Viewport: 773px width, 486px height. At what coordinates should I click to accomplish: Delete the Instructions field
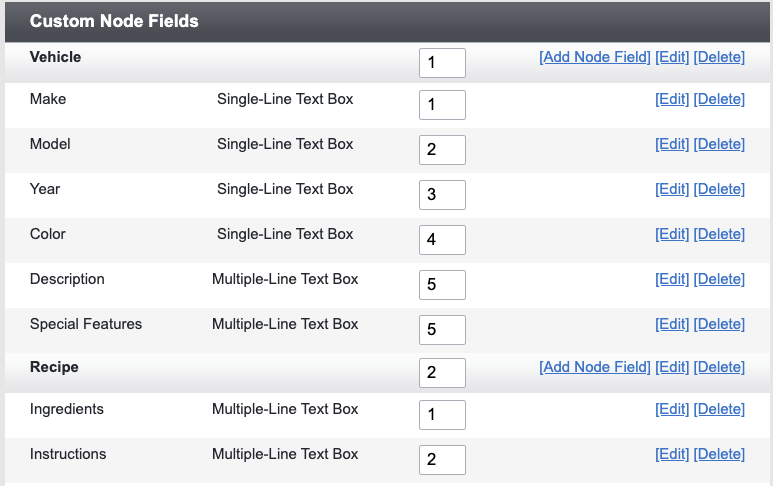[x=719, y=454]
